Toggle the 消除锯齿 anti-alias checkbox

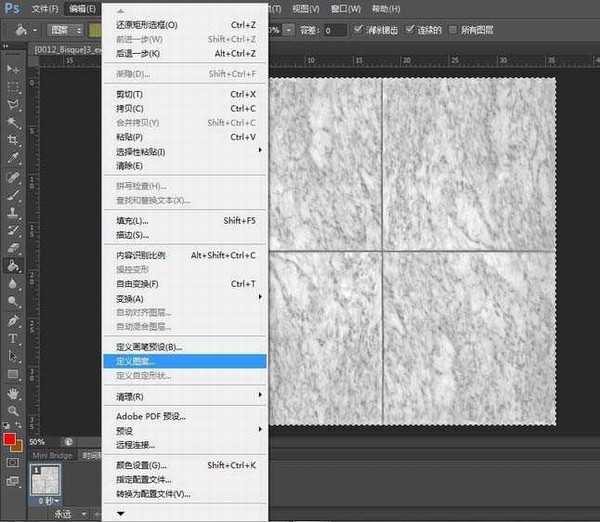[x=360, y=30]
